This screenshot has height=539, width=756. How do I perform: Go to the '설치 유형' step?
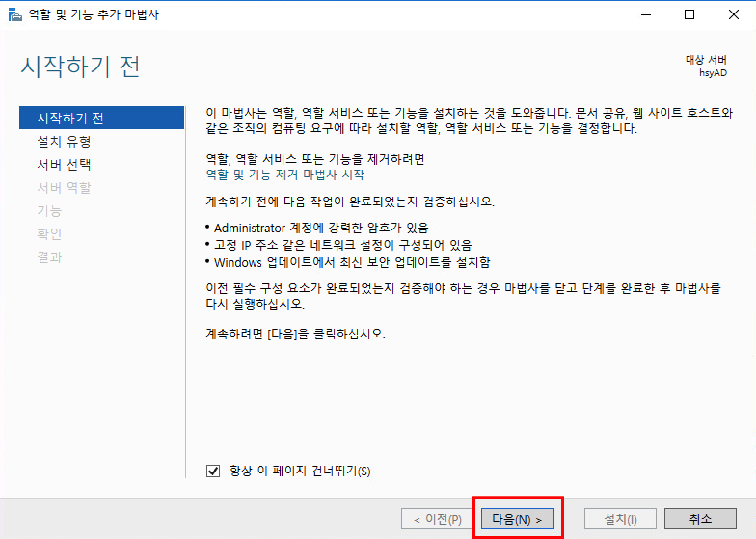pos(64,141)
